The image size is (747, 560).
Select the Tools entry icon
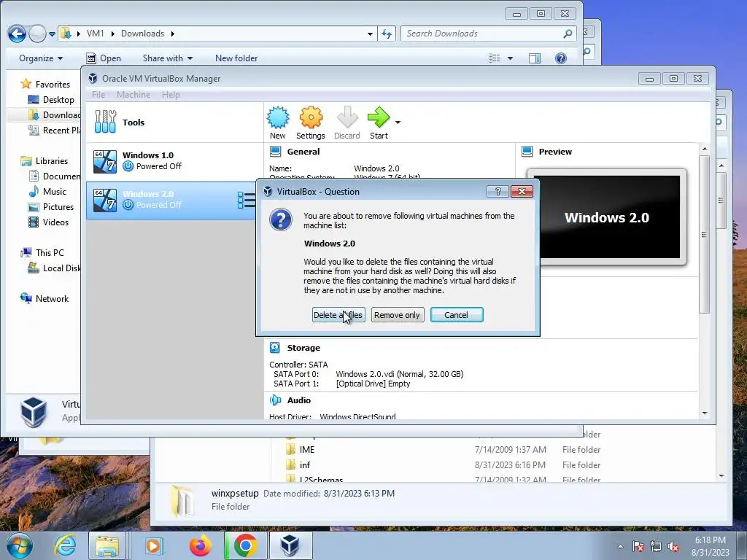point(105,122)
